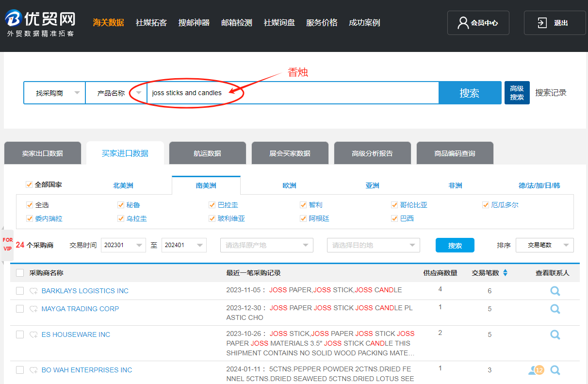Select the 南美洲 region tab

[x=206, y=185]
